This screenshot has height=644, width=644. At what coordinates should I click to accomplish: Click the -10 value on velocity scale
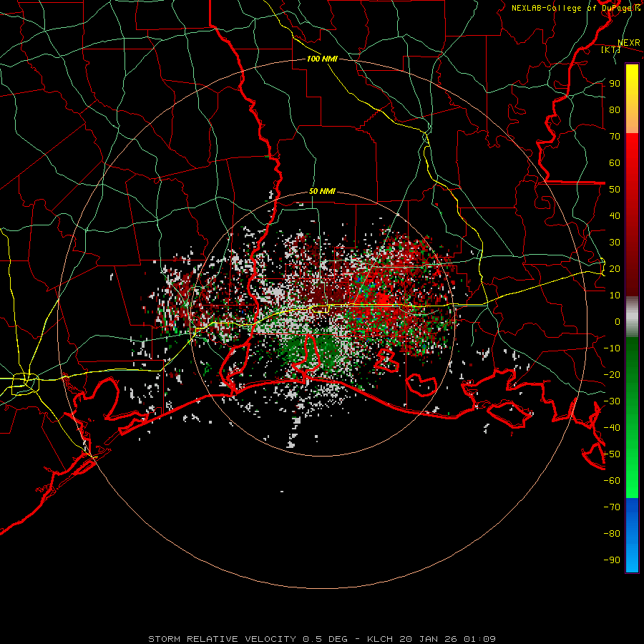click(x=612, y=348)
